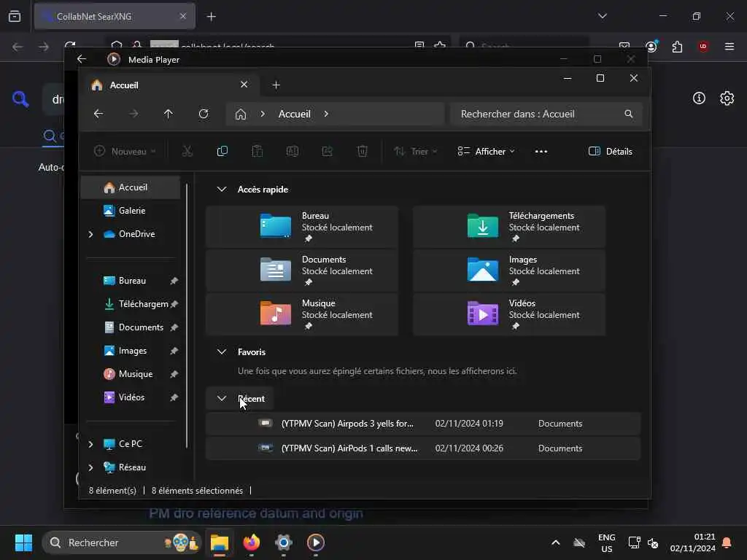Collapse the Accès rapide section
The width and height of the screenshot is (747, 560).
[222, 189]
